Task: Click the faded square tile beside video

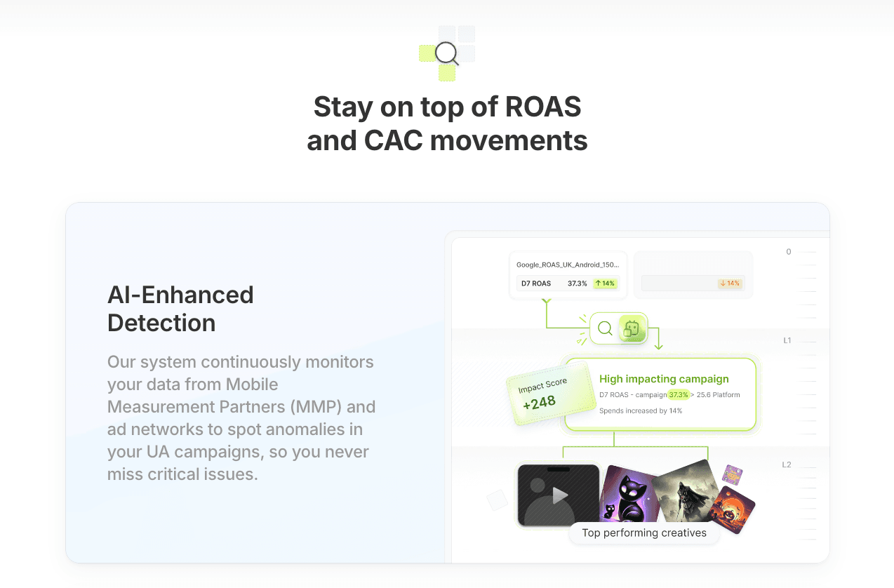Action: coord(497,500)
